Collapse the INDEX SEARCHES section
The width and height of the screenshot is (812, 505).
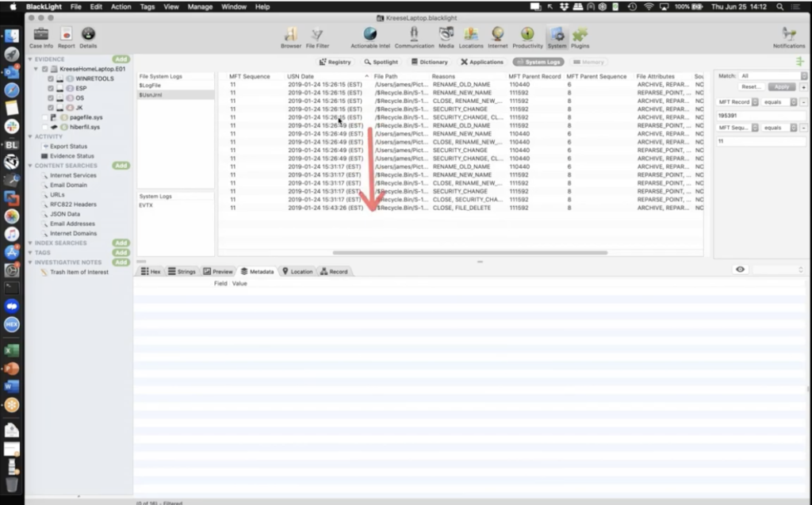coord(30,243)
